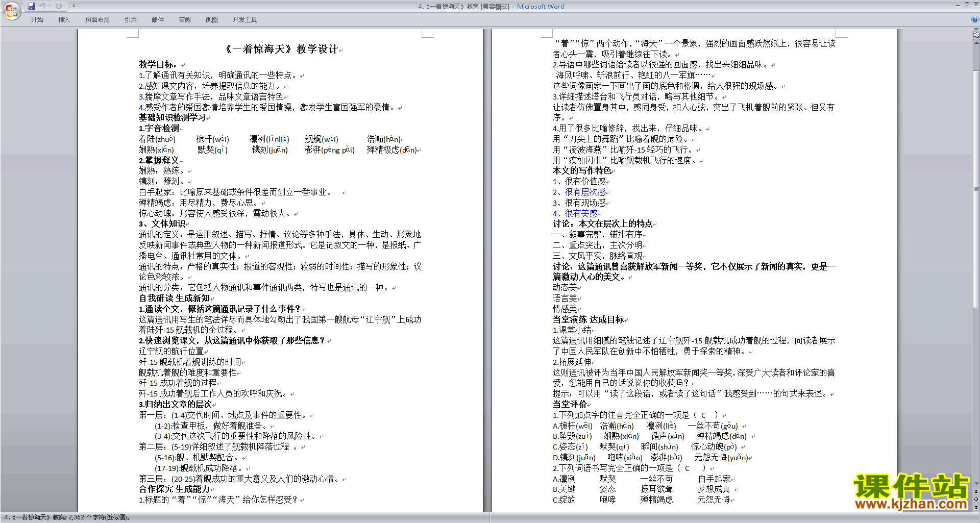The width and height of the screenshot is (980, 523).
Task: Toggle the ruler button above the scrollbar
Action: 976,35
